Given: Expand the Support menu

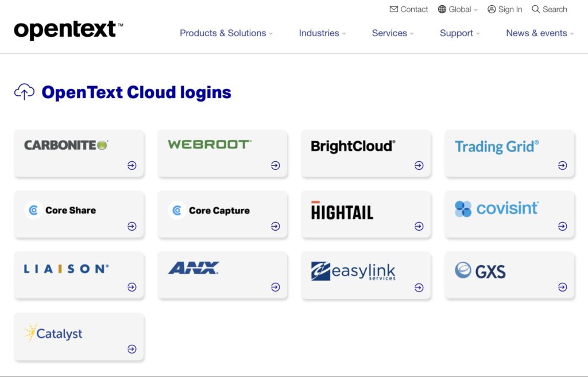Looking at the screenshot, I should point(460,33).
